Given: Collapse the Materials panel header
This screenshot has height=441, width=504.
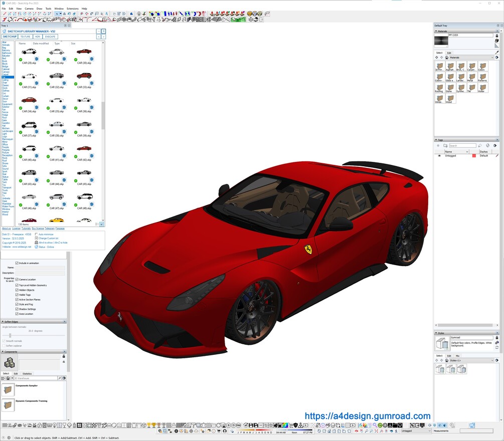Looking at the screenshot, I should point(466,31).
